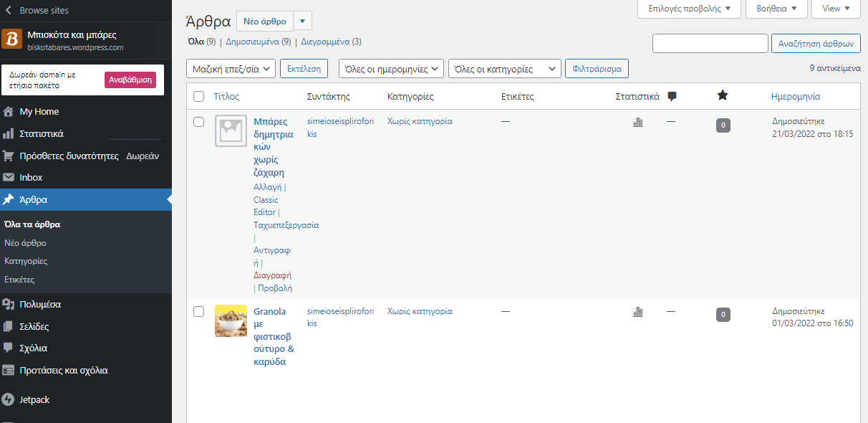The image size is (868, 423).
Task: Click the stats bar icon for the Μπάρες δημητριακών post
Action: (637, 122)
